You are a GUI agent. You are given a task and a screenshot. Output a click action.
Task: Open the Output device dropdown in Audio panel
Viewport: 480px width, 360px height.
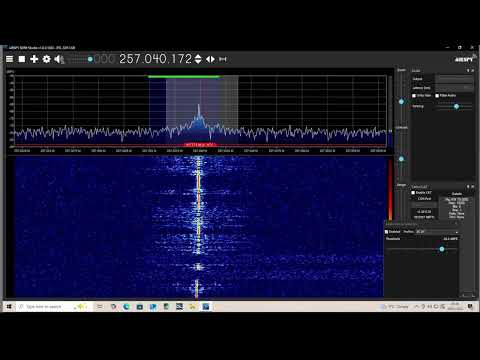tap(455, 79)
